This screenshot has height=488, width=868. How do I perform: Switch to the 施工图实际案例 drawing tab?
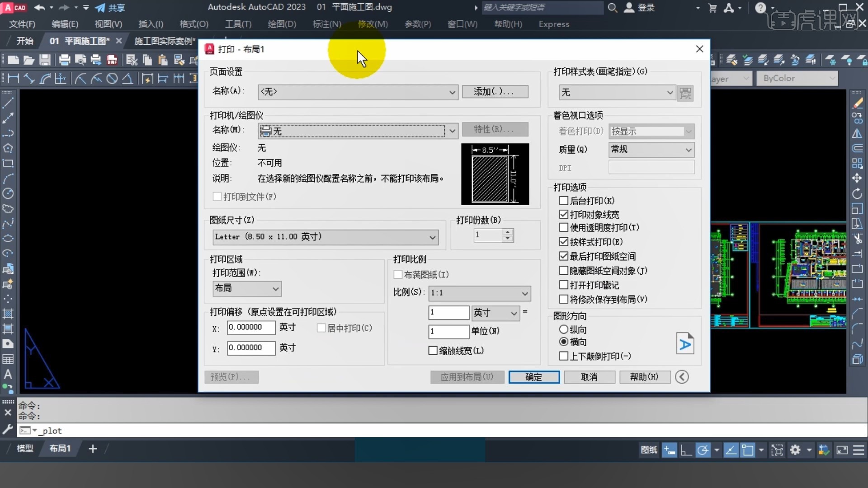pyautogui.click(x=165, y=41)
